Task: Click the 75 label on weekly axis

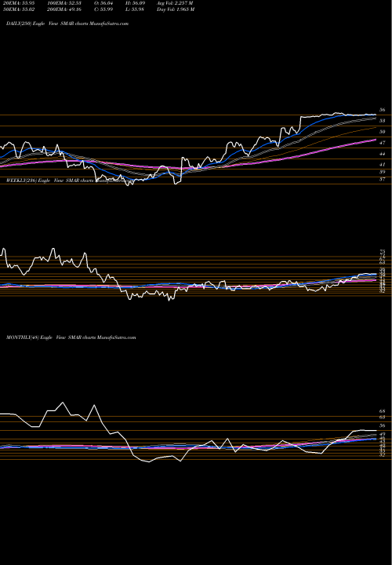Action: 383,252
